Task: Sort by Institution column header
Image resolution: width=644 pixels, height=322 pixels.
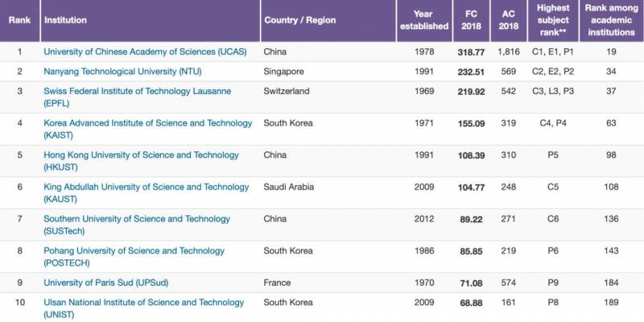Action: [x=65, y=20]
